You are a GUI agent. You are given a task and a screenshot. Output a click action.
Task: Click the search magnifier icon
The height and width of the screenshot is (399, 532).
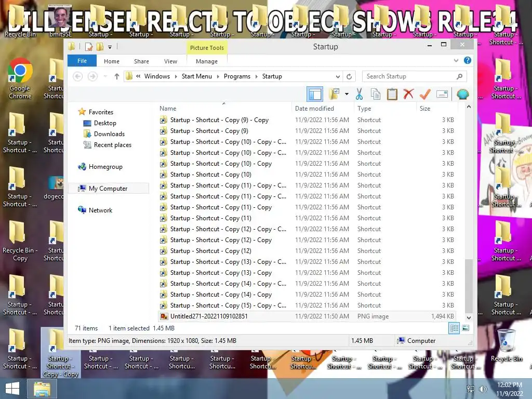point(460,76)
